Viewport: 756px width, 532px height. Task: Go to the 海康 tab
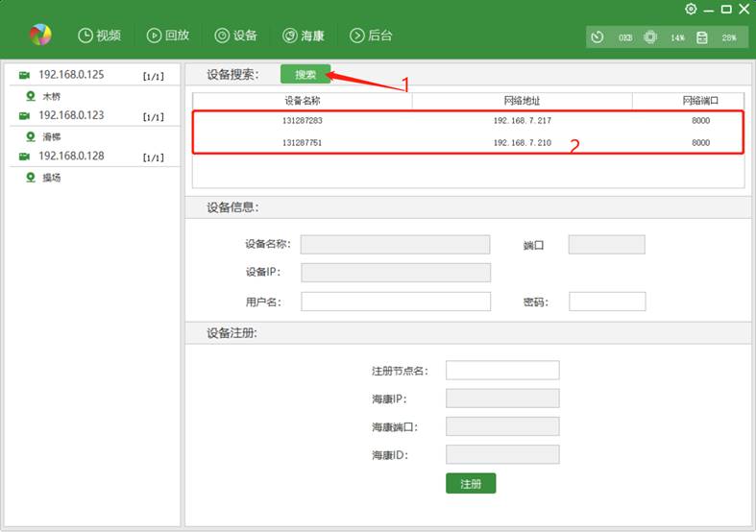tap(304, 36)
